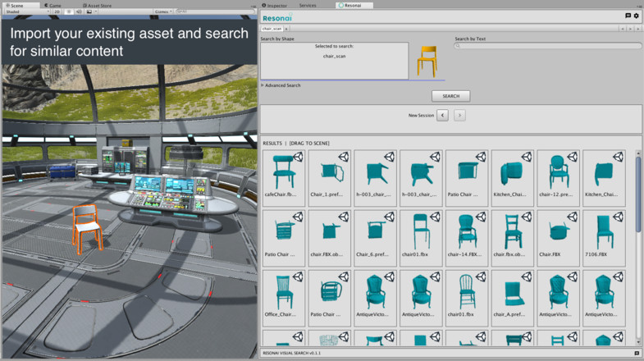Select the chair.FBX.ob... result thumbnail
This screenshot has width=644, height=361.
coord(330,238)
